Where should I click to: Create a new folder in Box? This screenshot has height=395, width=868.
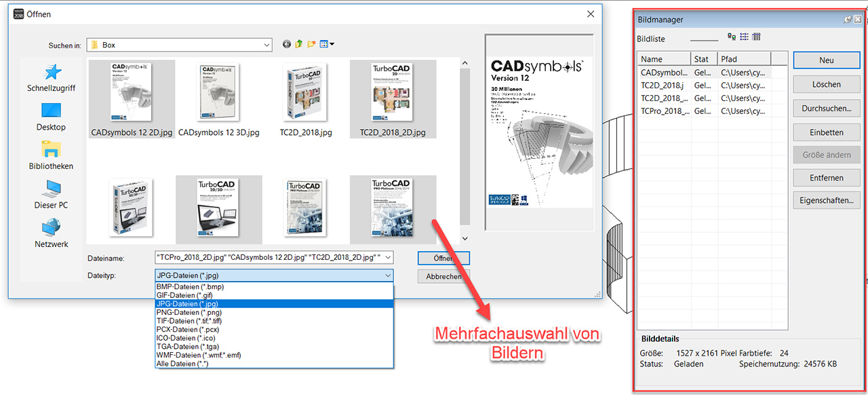[311, 45]
